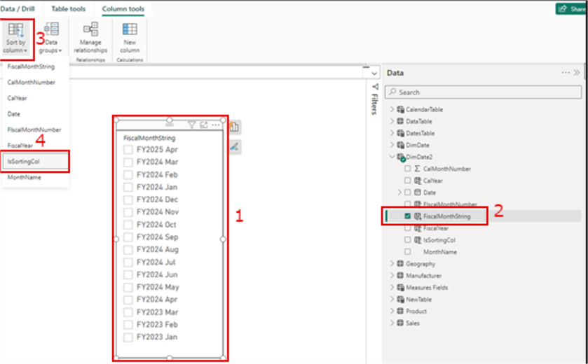Expand the DatesTable table
This screenshot has height=364, width=588.
(392, 133)
